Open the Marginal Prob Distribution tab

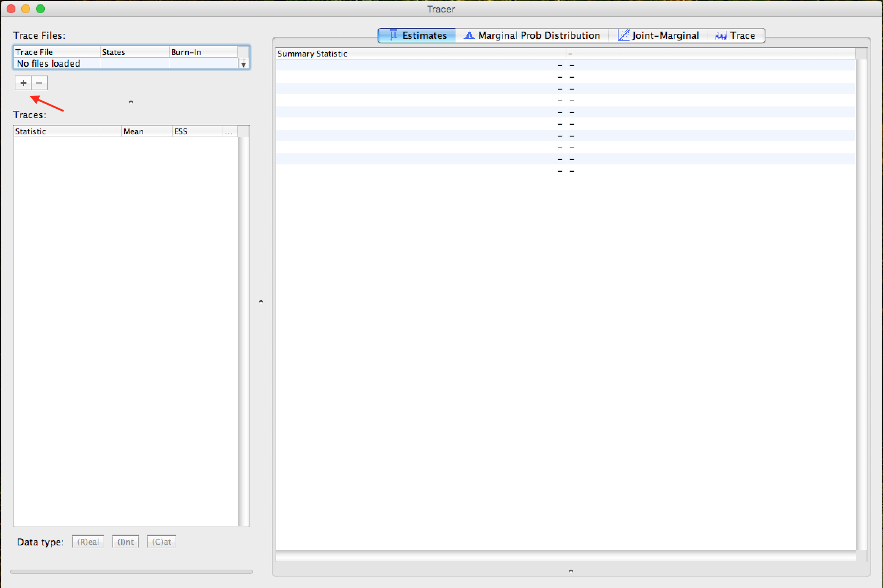click(x=532, y=36)
